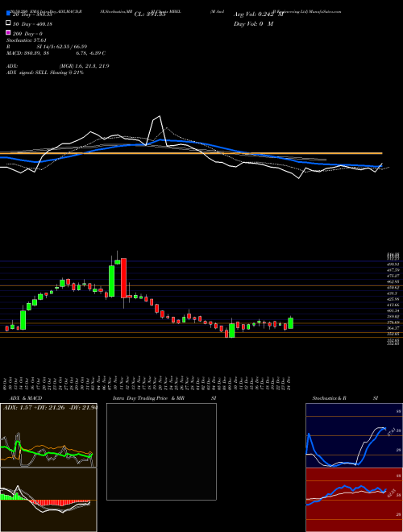Screen dimensions: 403x532
Task: Click the ADX & MACD panel title
Action: pos(24,398)
